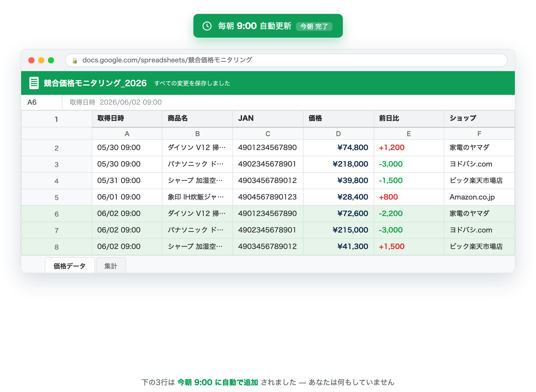Viewport: 536px width, 392px height.
Task: Click the lock icon in the address bar
Action: tap(75, 61)
